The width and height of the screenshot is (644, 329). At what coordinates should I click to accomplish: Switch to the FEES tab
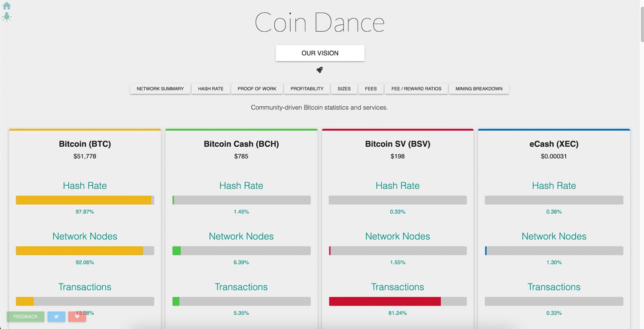371,89
